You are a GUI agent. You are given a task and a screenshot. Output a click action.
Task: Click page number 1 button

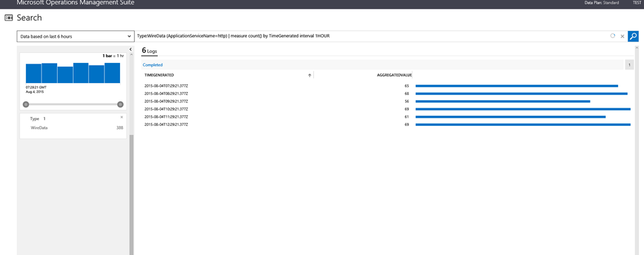click(630, 65)
